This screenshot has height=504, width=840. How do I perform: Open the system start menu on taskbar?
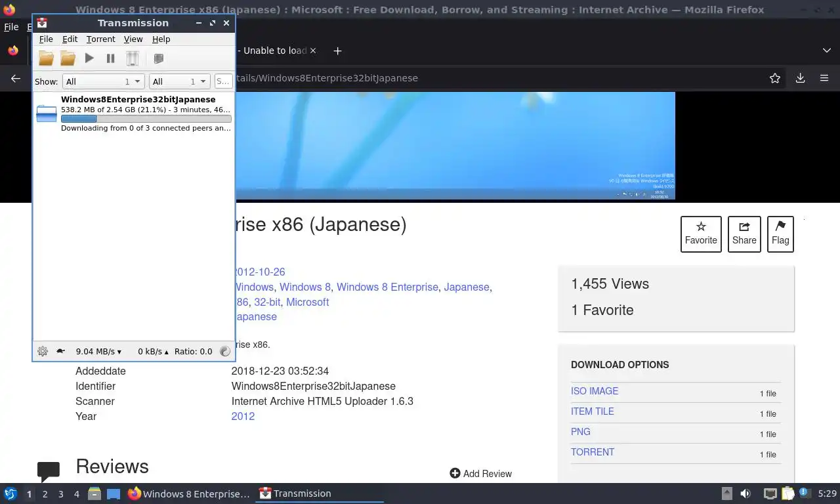[10, 493]
